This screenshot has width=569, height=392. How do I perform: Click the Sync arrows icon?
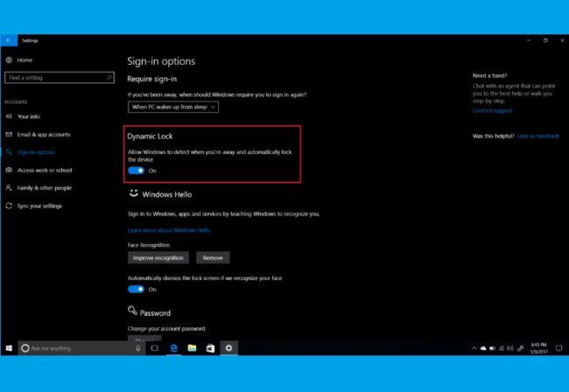(9, 206)
